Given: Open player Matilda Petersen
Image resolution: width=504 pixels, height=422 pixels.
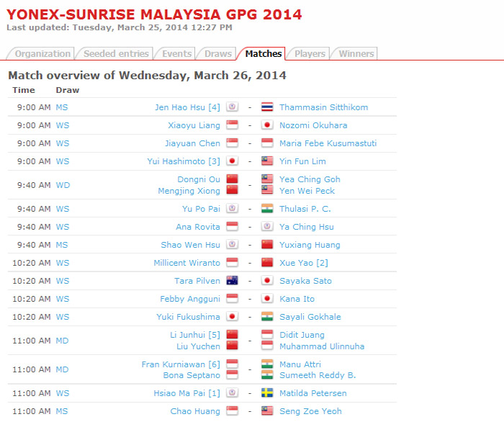Looking at the screenshot, I should click(313, 393).
